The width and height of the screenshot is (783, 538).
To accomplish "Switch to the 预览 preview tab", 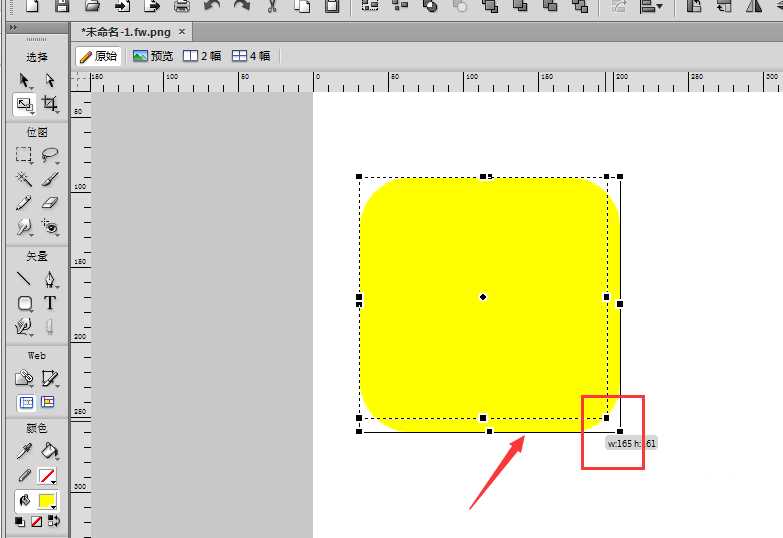I will coord(153,56).
